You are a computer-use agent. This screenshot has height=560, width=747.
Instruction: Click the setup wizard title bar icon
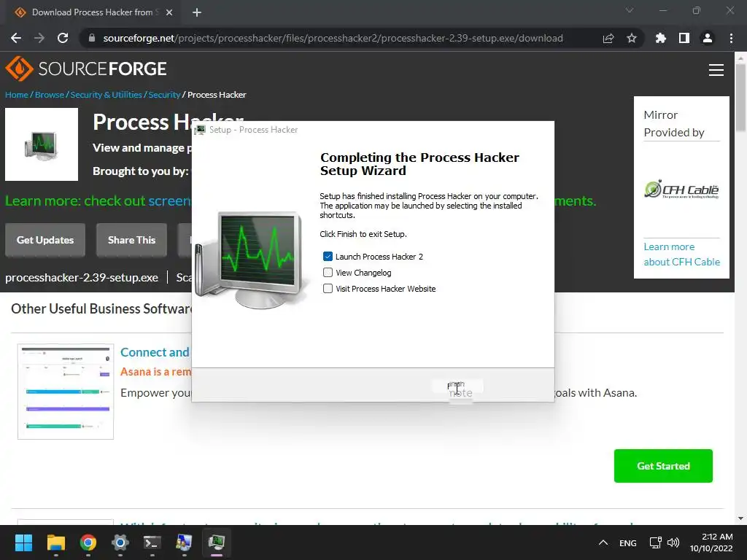click(x=200, y=130)
